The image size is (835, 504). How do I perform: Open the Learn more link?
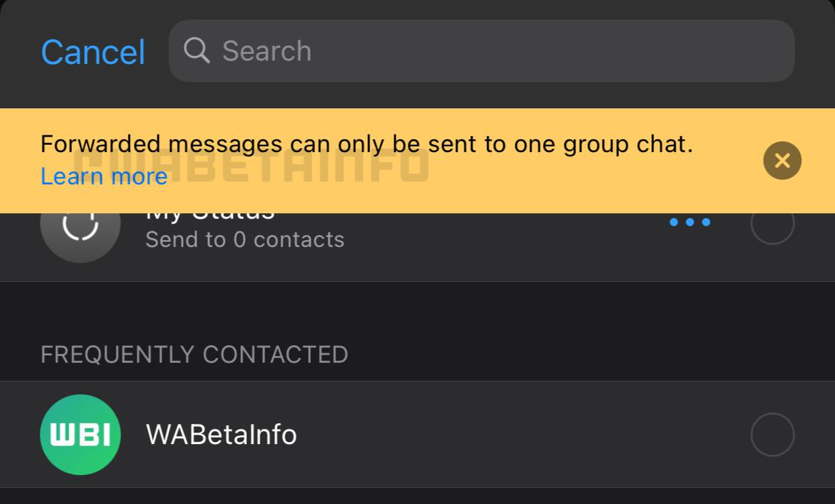(104, 176)
